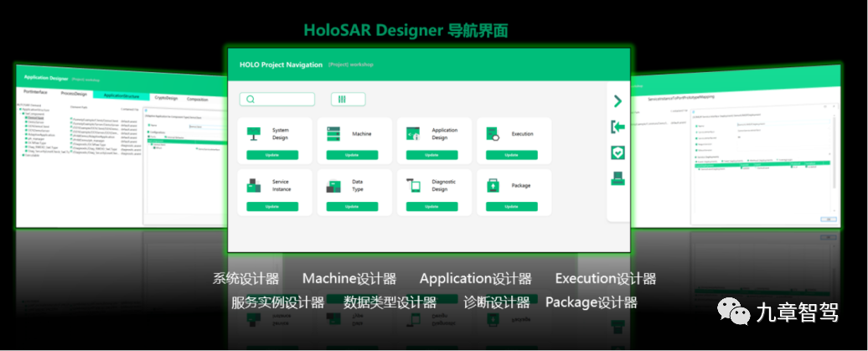Update the Data Type module
The image size is (868, 351).
[x=352, y=207]
